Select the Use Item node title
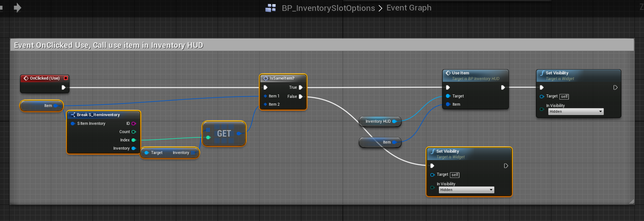 pyautogui.click(x=461, y=73)
